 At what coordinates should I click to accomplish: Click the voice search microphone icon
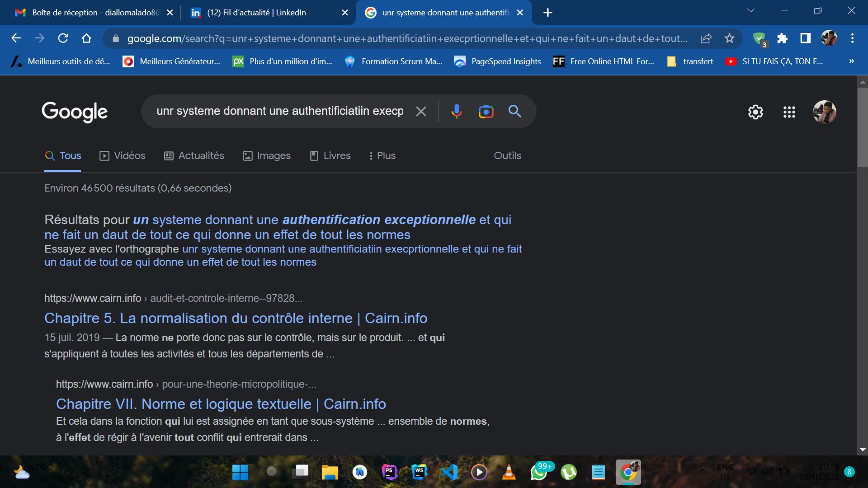pos(457,111)
